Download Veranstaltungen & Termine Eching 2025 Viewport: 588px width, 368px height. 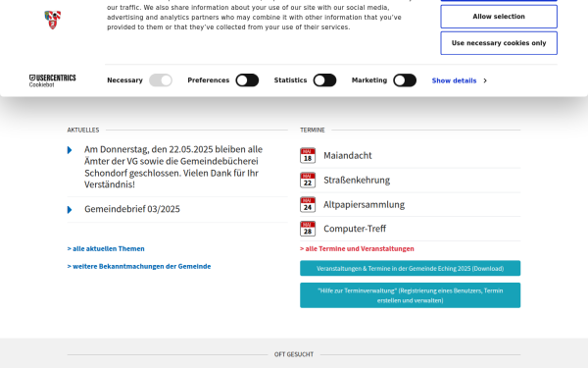click(411, 269)
